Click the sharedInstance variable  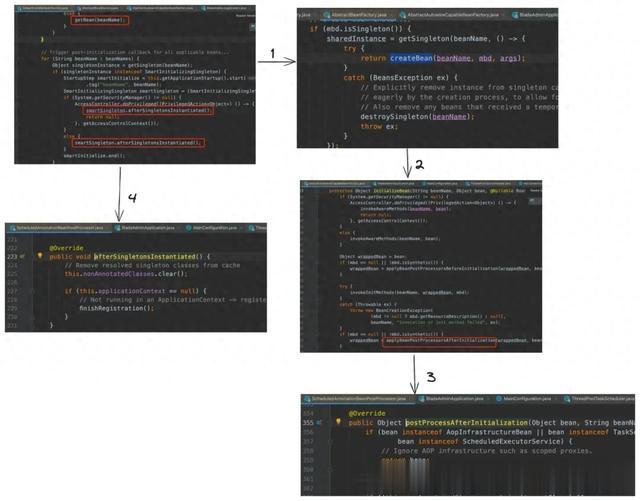(356, 39)
